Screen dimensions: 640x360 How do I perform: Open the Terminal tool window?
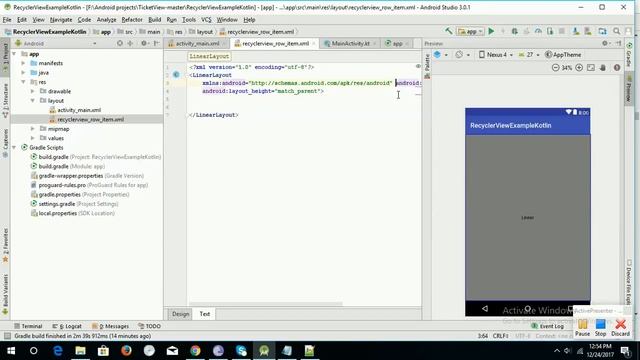(x=28, y=326)
